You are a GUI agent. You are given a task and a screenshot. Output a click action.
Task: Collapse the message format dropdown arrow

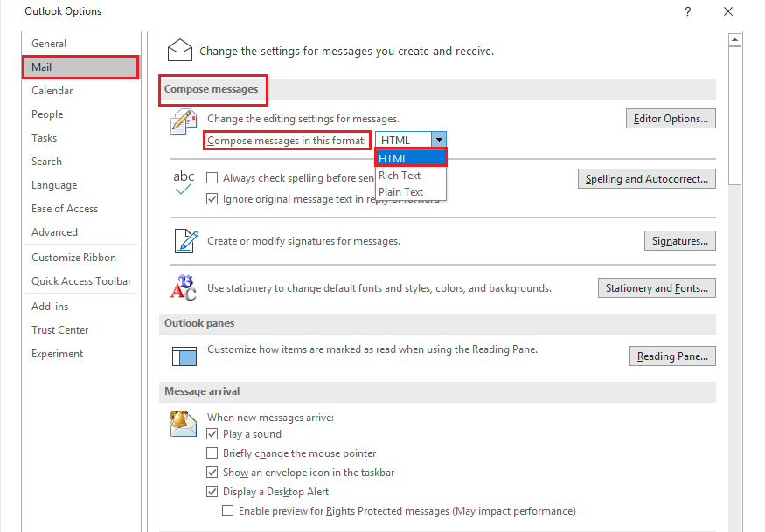pos(439,140)
